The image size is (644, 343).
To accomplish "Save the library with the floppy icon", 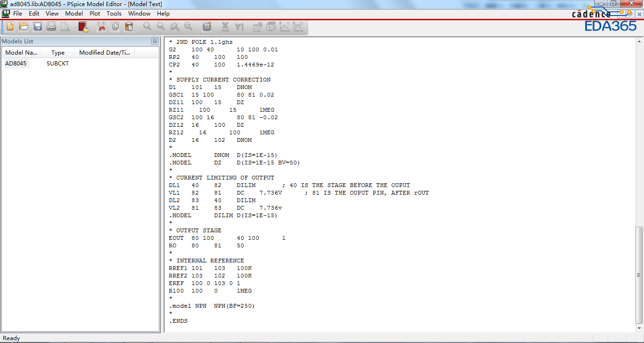I will tap(38, 27).
